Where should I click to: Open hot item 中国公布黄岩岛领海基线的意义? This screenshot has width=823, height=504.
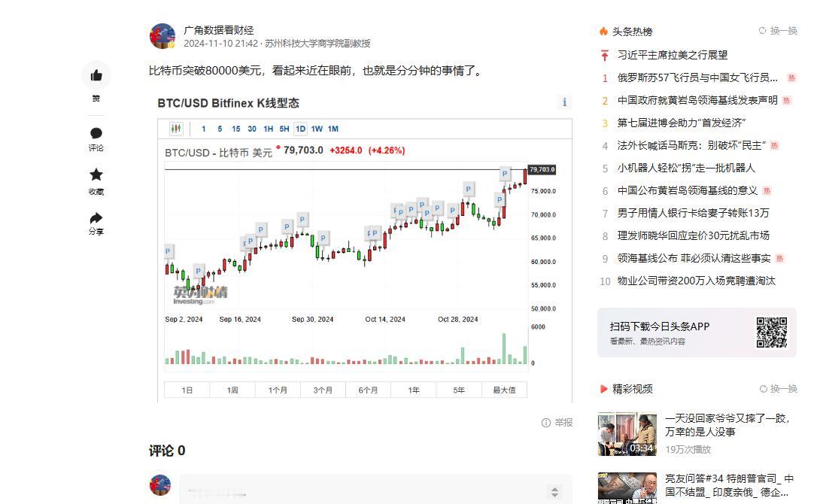(688, 190)
